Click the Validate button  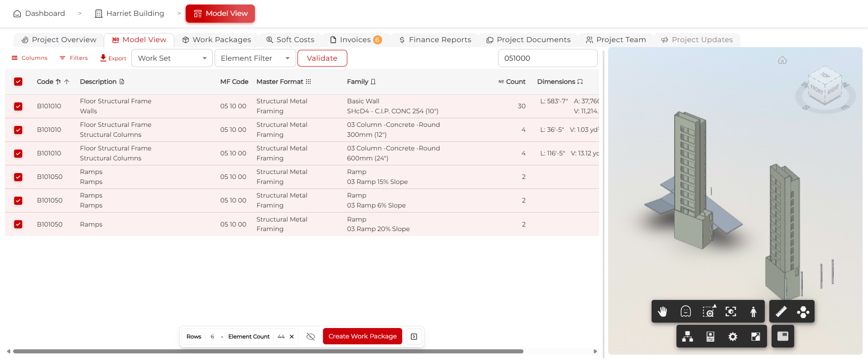(x=322, y=58)
